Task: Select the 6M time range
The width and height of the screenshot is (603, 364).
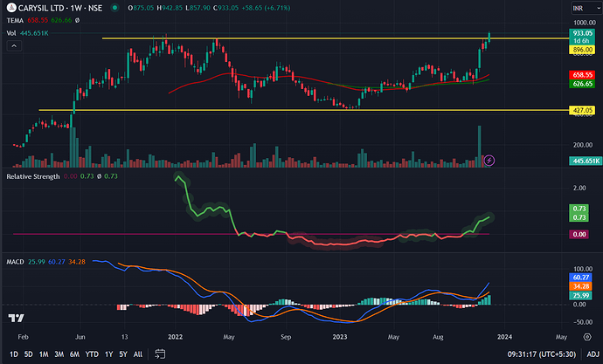Action: (x=74, y=354)
